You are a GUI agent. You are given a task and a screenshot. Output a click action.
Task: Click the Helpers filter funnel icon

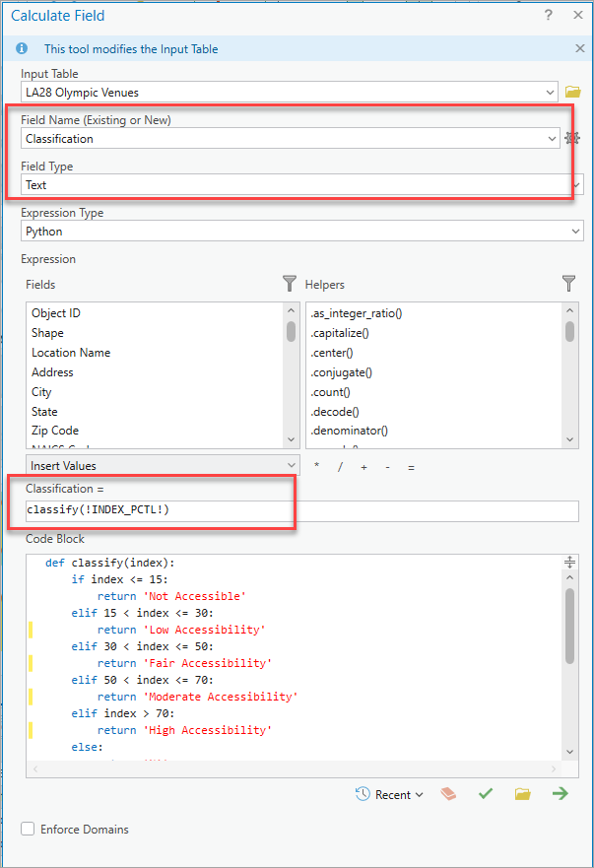[x=568, y=284]
